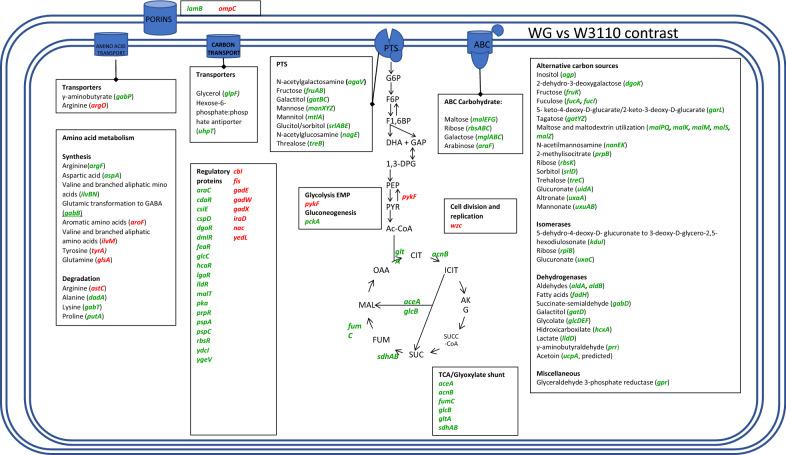Click uhpT under hexose-6-phosphate antiporter
Viewport: 786px width, 455px height.
click(206, 131)
